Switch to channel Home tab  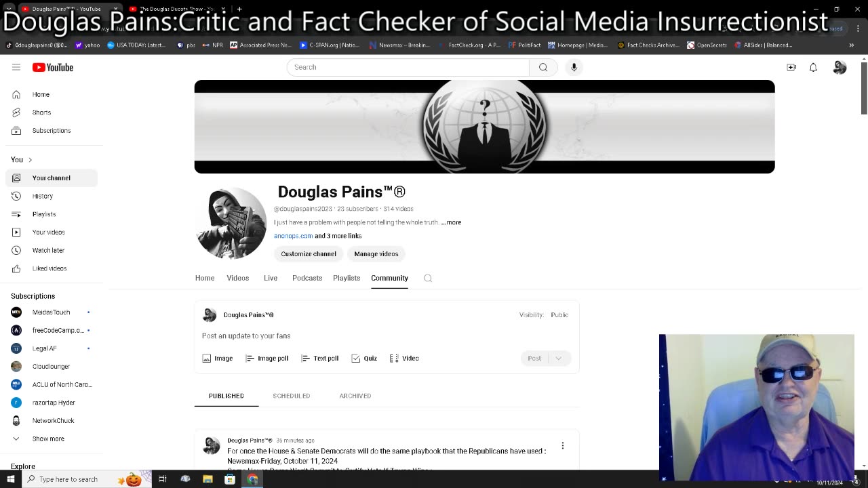coord(205,278)
